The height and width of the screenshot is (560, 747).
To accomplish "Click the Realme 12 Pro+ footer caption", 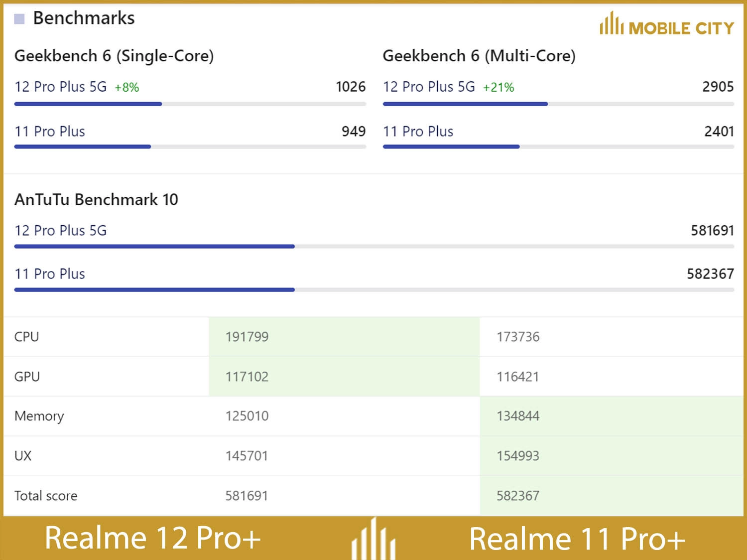I will point(153,538).
